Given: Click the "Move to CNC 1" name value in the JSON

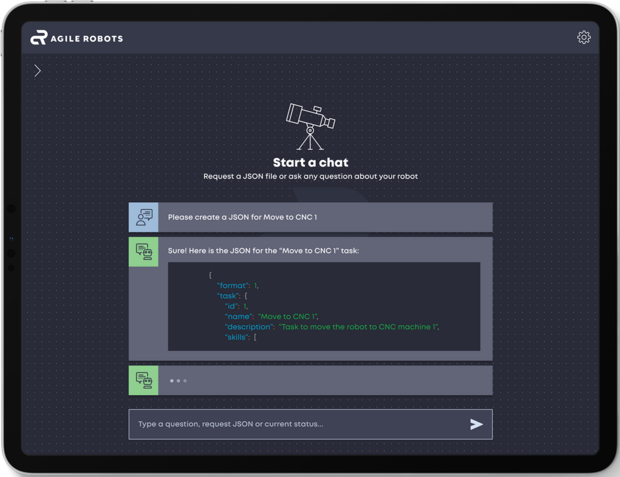Looking at the screenshot, I should (x=288, y=316).
